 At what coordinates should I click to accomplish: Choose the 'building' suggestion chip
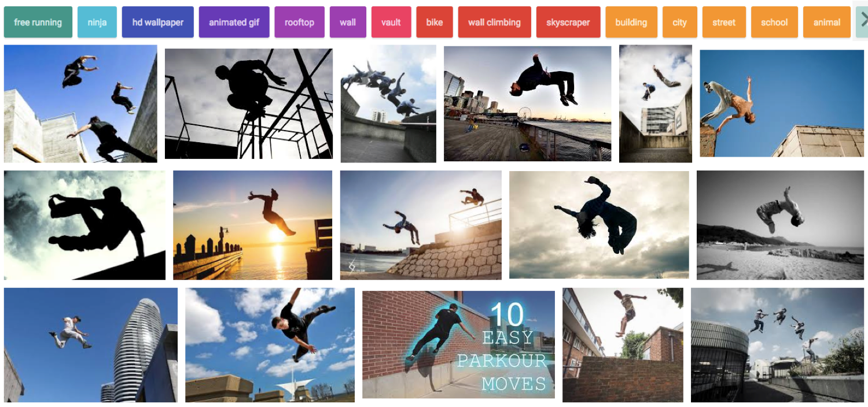tap(631, 23)
